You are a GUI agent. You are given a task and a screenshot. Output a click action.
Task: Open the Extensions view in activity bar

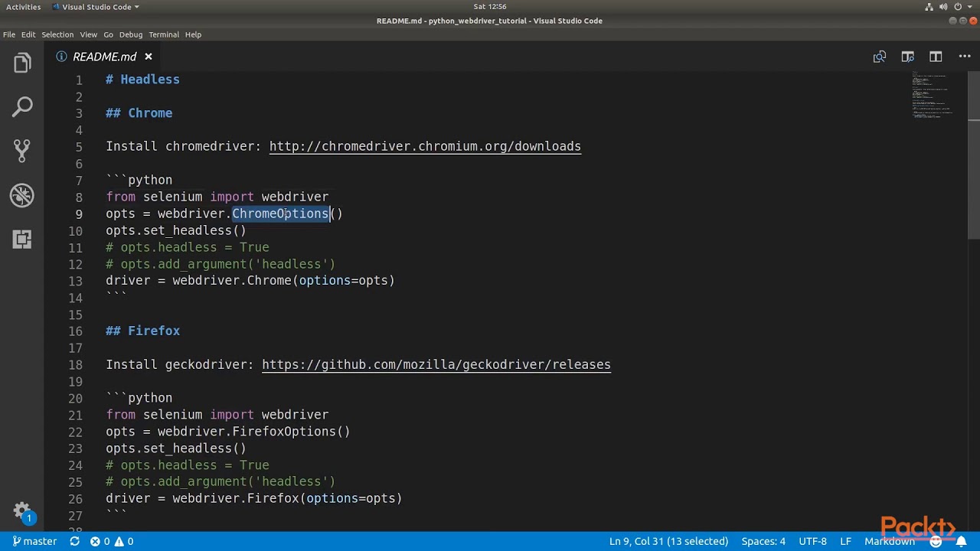pos(22,240)
